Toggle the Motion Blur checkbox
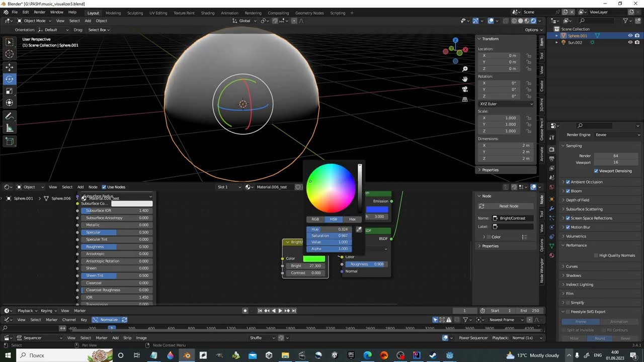644x362 pixels. click(x=568, y=227)
